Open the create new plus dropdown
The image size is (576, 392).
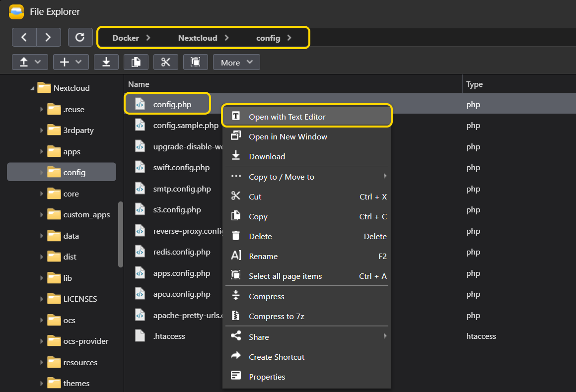pyautogui.click(x=71, y=62)
